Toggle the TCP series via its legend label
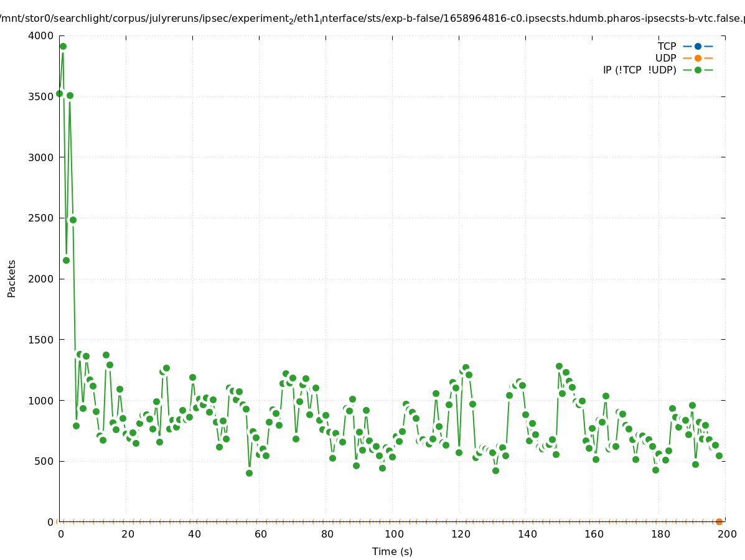The width and height of the screenshot is (745, 560). (x=667, y=46)
